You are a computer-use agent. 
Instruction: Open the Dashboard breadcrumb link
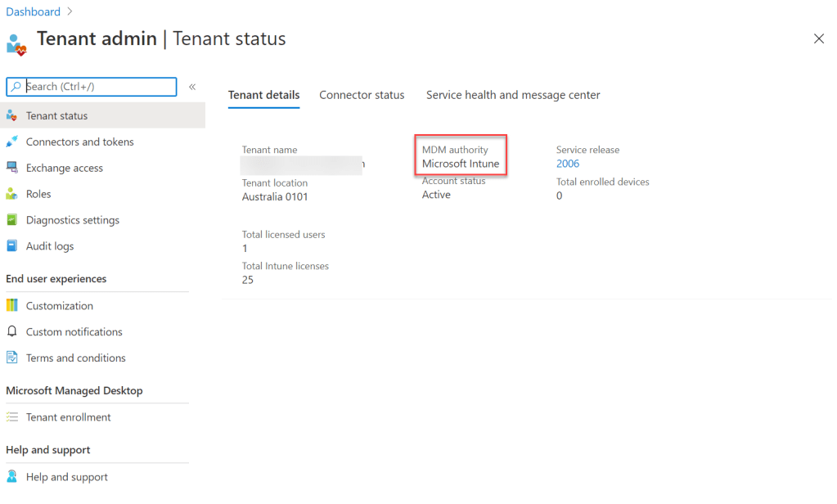pyautogui.click(x=33, y=11)
